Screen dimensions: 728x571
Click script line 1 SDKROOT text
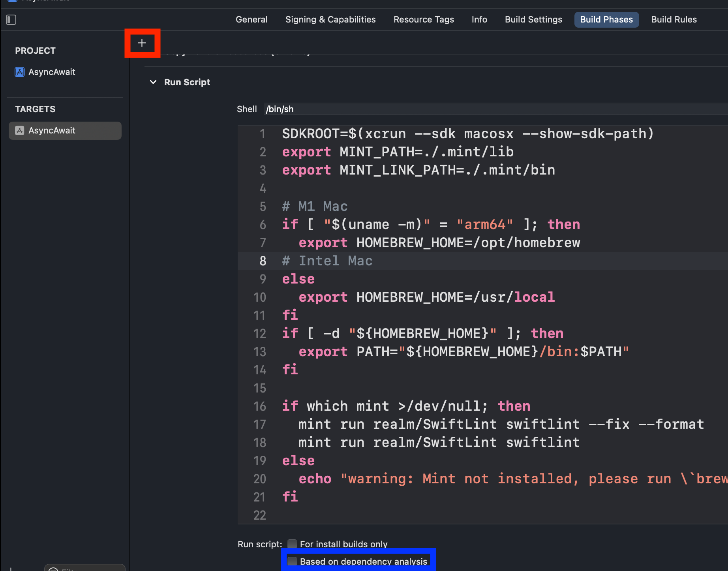468,134
